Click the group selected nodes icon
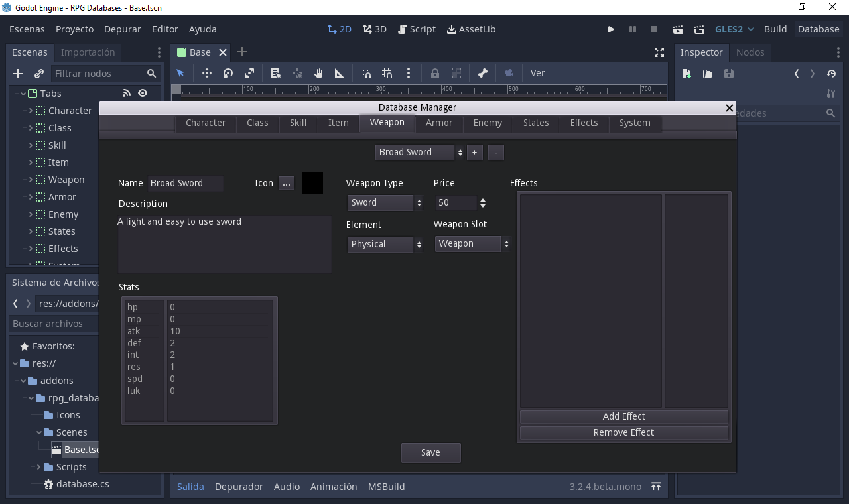849x504 pixels. click(x=456, y=73)
